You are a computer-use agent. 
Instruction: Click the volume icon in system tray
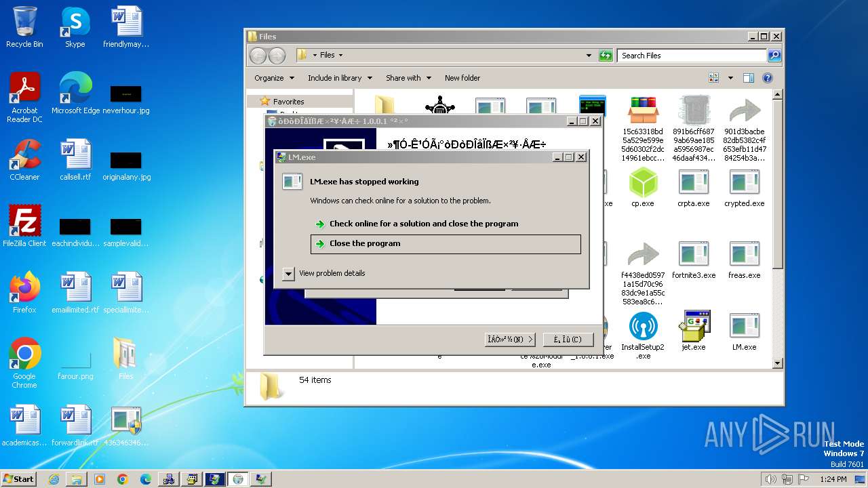(x=771, y=479)
